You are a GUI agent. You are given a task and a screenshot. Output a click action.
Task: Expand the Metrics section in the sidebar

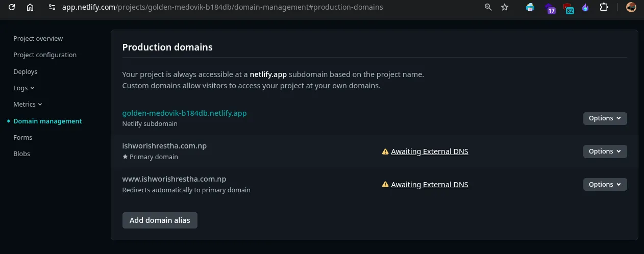pyautogui.click(x=28, y=104)
